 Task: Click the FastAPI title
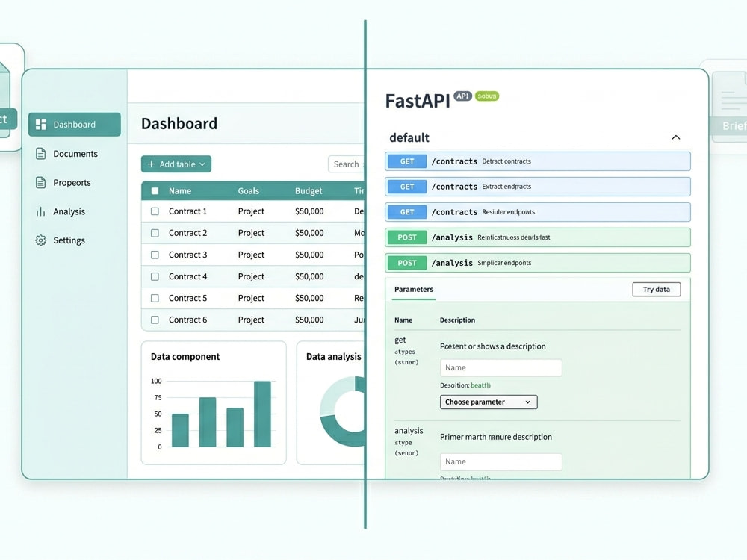pyautogui.click(x=418, y=101)
